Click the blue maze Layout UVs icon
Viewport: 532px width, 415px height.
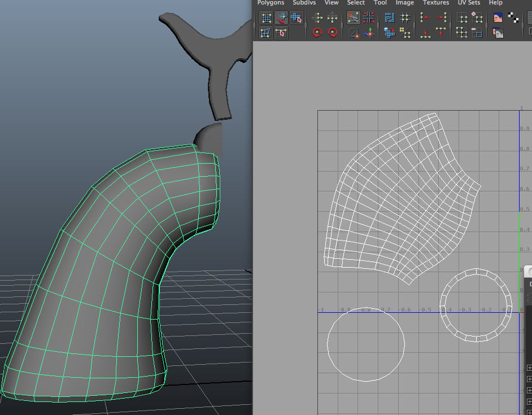[x=390, y=18]
